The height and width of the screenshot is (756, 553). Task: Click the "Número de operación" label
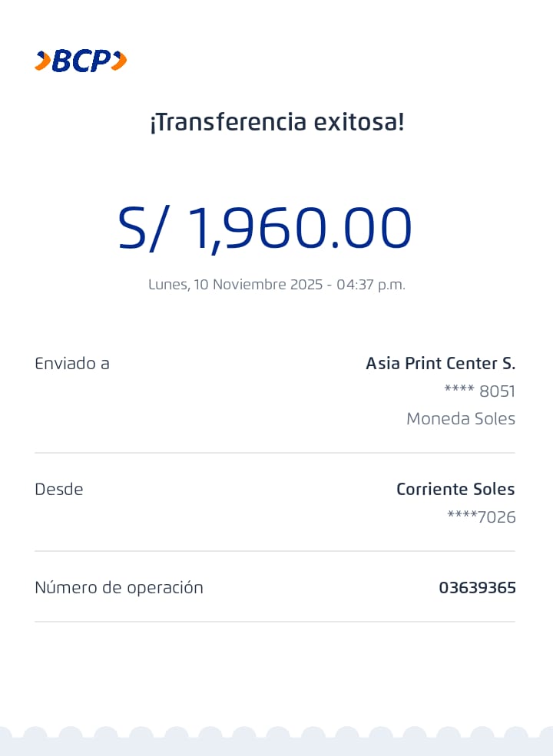coord(119,588)
